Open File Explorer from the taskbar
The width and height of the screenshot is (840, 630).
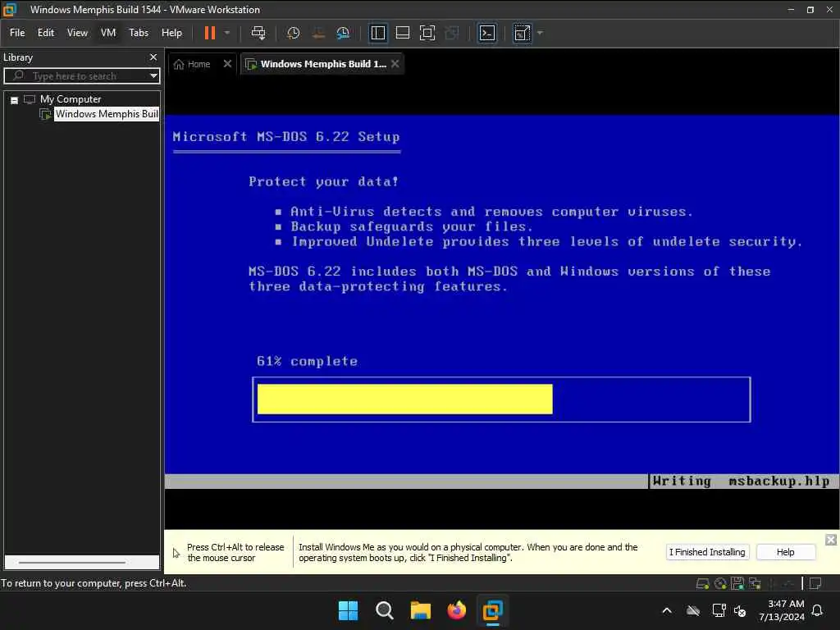(421, 610)
